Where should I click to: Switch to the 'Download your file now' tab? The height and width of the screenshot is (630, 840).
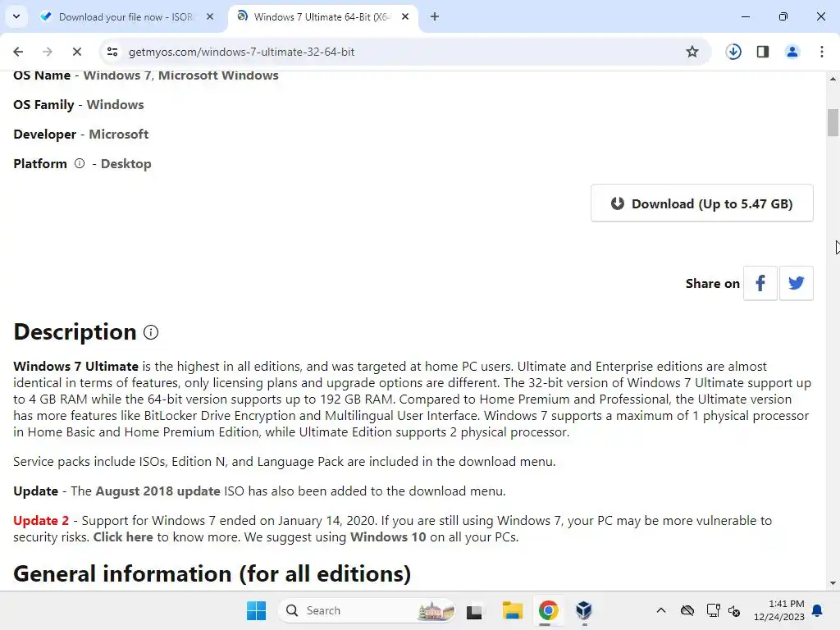(x=127, y=17)
